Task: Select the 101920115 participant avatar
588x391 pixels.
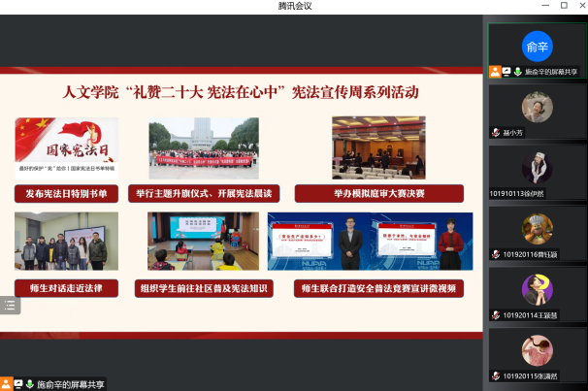Action: (x=537, y=349)
